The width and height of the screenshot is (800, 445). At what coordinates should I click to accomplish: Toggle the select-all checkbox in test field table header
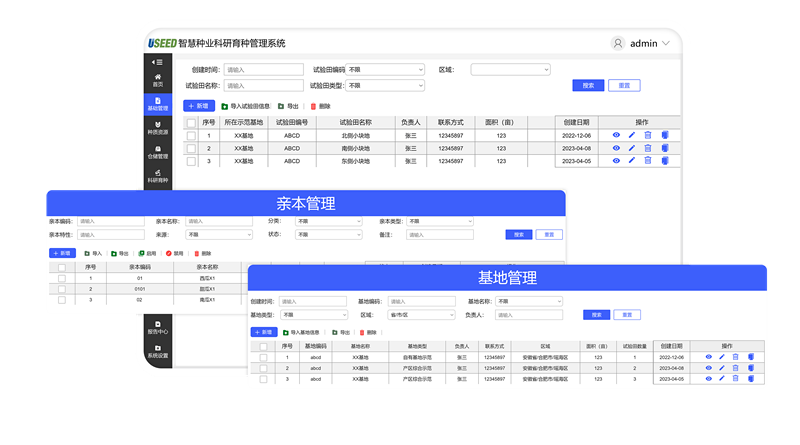(x=191, y=122)
